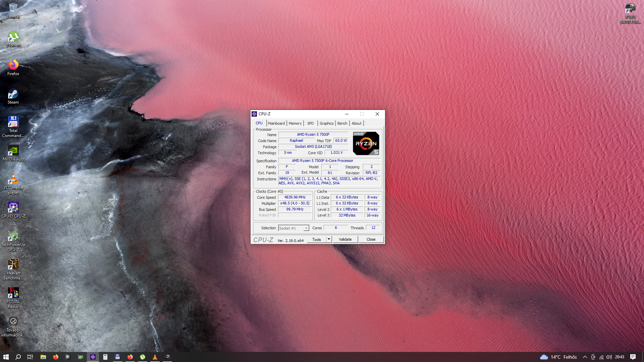Select the PUBG Battlegrounds desktop icon

pos(630,8)
